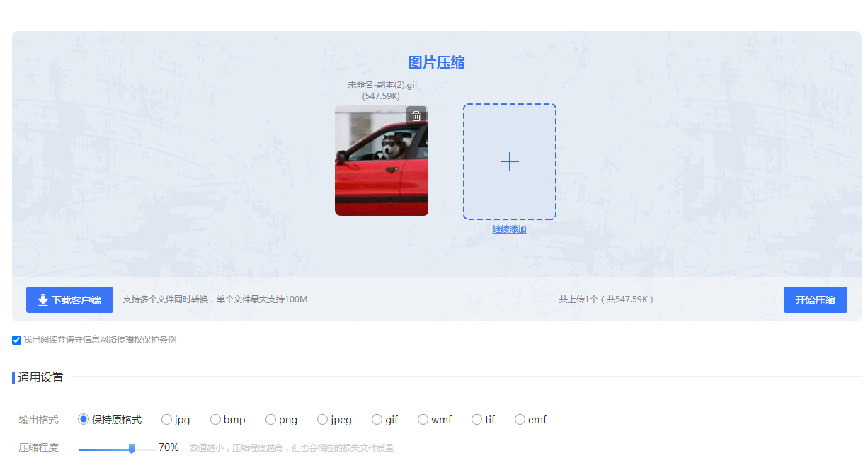
Task: Click the 图片压缩 heading
Action: 437,63
